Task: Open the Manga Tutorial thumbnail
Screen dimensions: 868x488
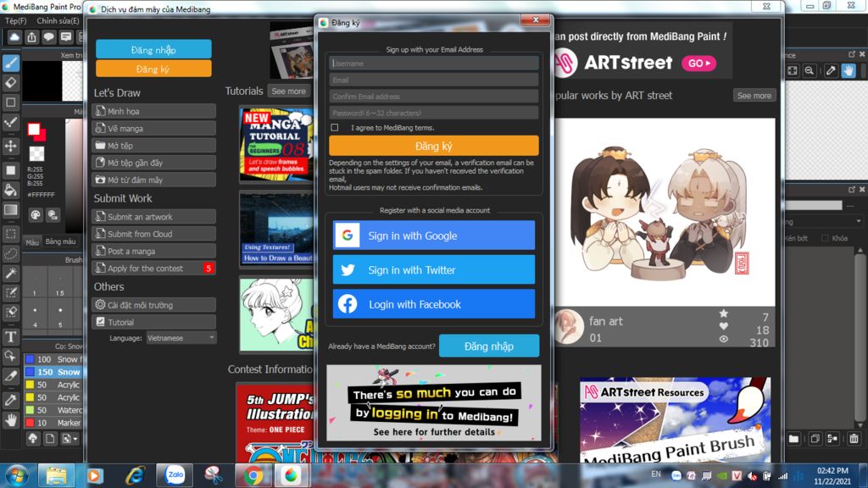Action: pos(277,144)
